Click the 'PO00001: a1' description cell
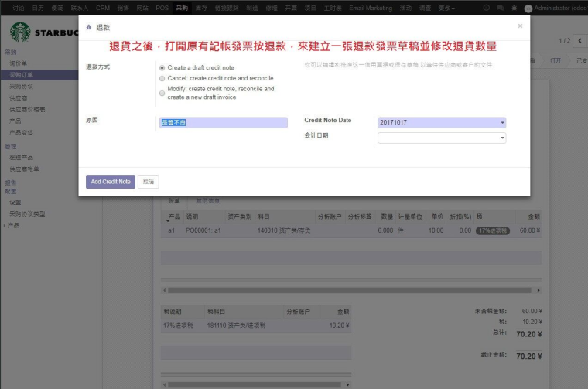Image resolution: width=588 pixels, height=389 pixels. 203,230
